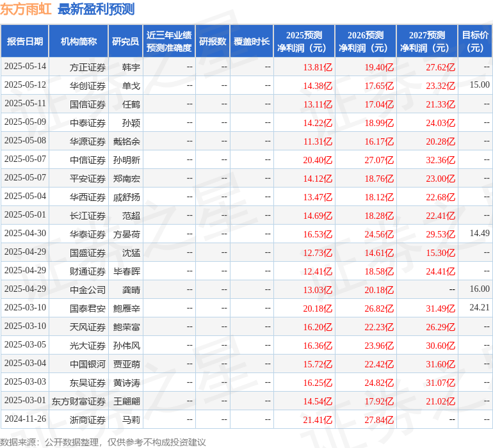Click the 最新盈利预测 title text
This screenshot has width=493, height=448.
pos(96,9)
